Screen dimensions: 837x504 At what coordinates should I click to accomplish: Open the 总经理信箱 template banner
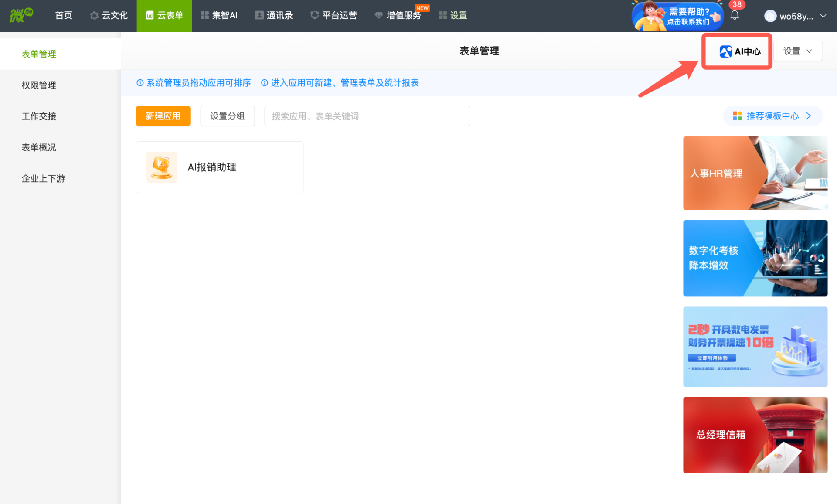[x=755, y=435]
